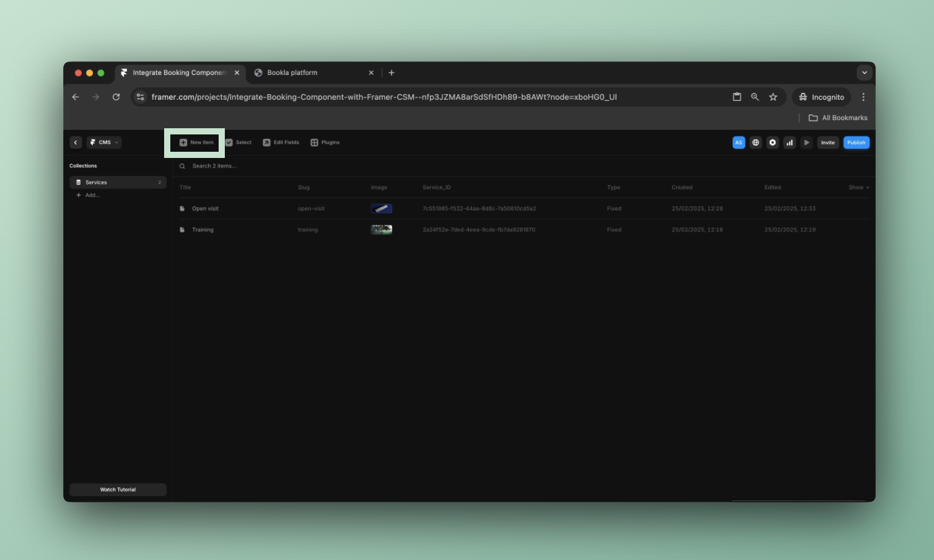Reload the page

(116, 97)
